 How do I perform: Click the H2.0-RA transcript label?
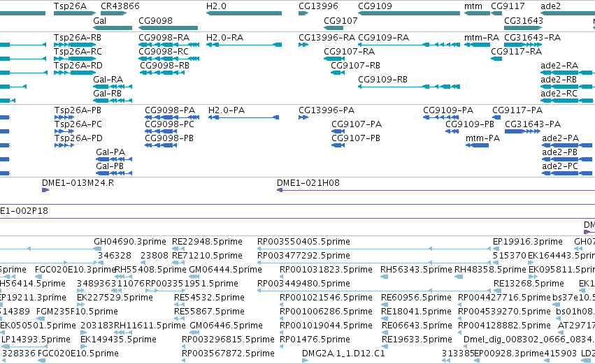point(224,38)
